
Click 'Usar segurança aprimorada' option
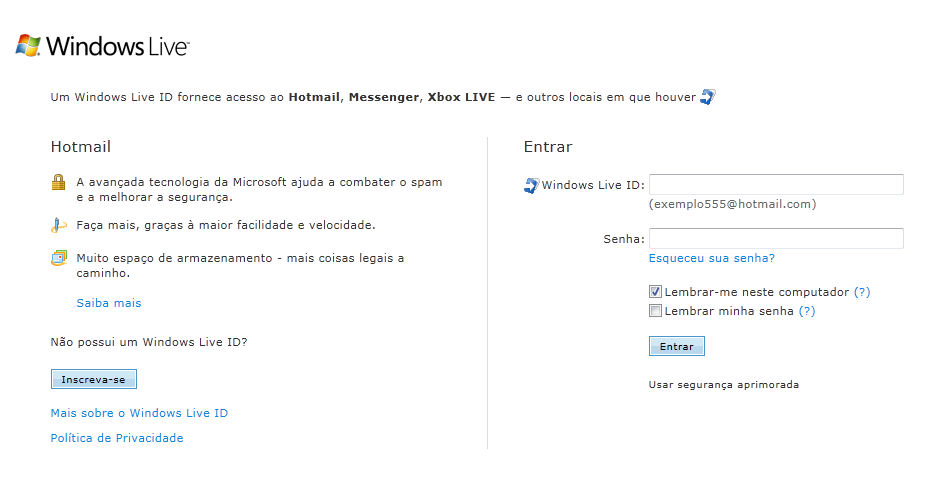coord(724,384)
